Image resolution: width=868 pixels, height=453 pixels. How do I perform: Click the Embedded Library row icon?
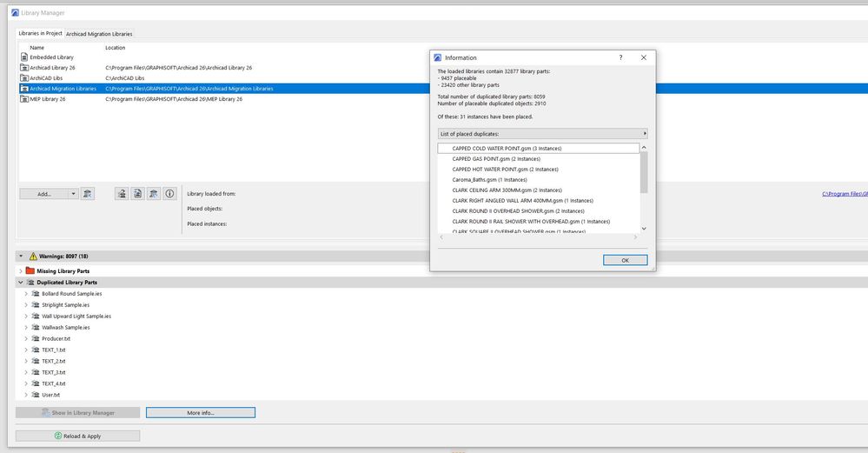click(23, 57)
